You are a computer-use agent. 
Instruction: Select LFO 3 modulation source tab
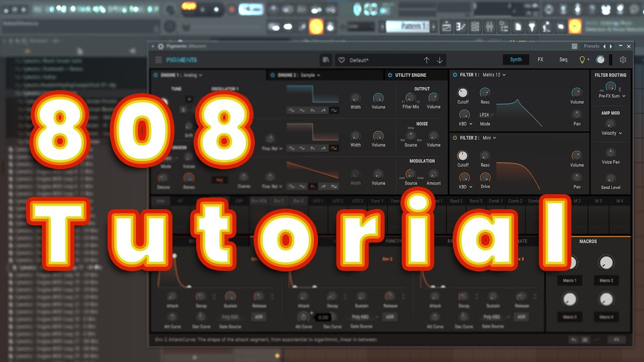[x=357, y=201]
